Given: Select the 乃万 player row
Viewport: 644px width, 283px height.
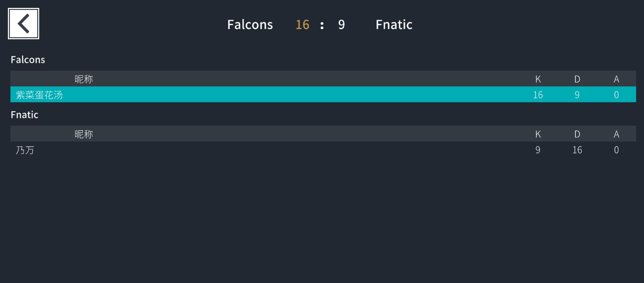Looking at the screenshot, I should tap(323, 150).
